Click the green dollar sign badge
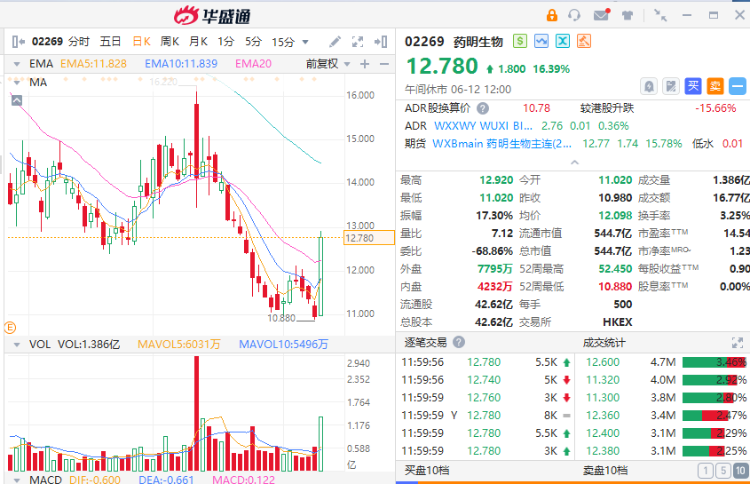This screenshot has height=484, width=750. [x=519, y=41]
